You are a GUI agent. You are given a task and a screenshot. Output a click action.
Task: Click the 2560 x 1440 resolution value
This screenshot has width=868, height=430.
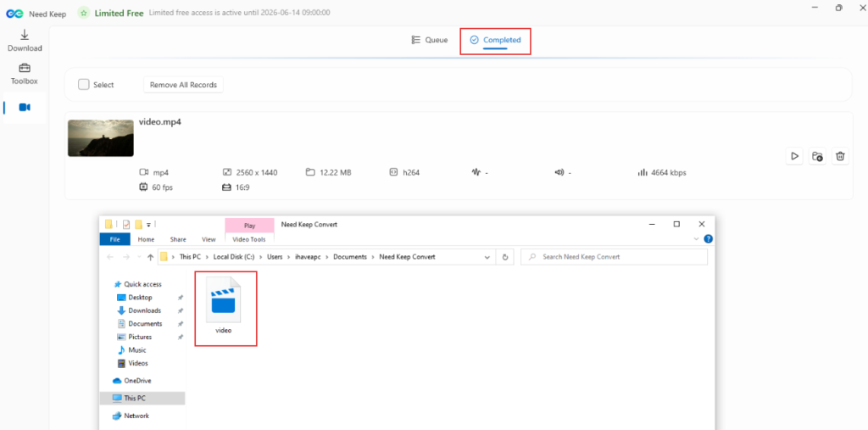(x=257, y=173)
